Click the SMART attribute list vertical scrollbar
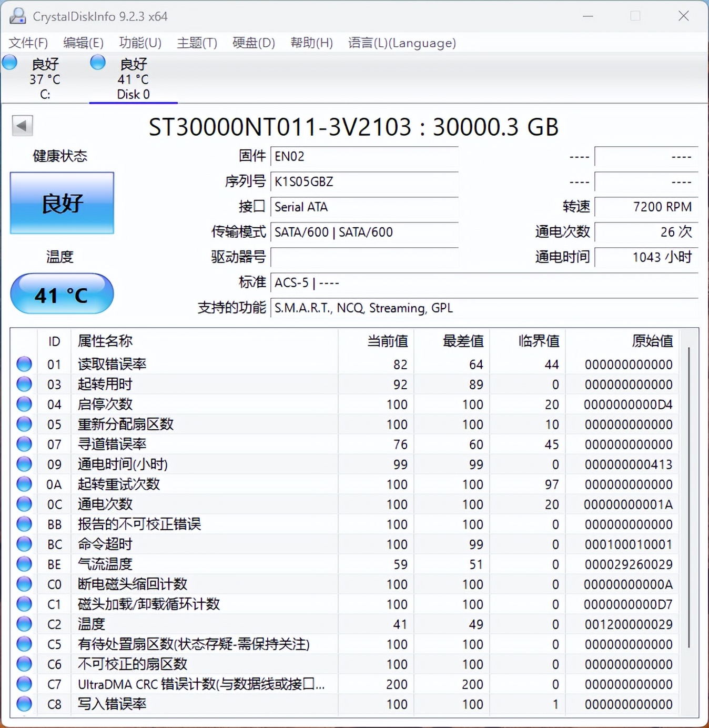 688,497
